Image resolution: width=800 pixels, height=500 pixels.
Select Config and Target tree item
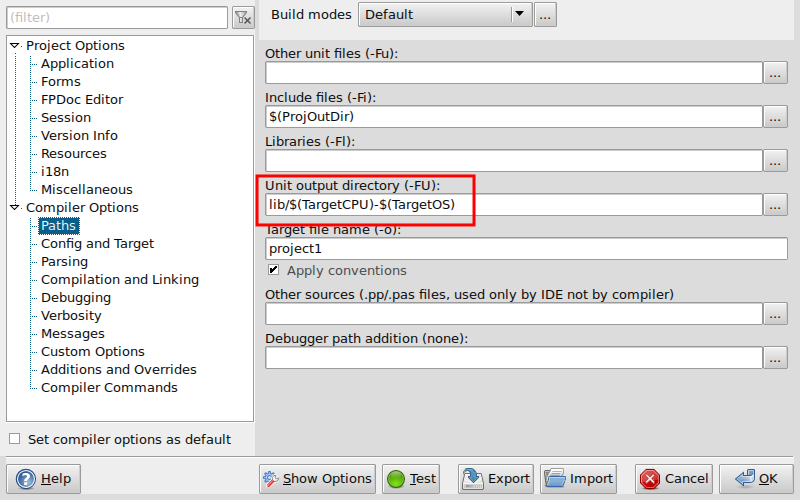tap(97, 243)
